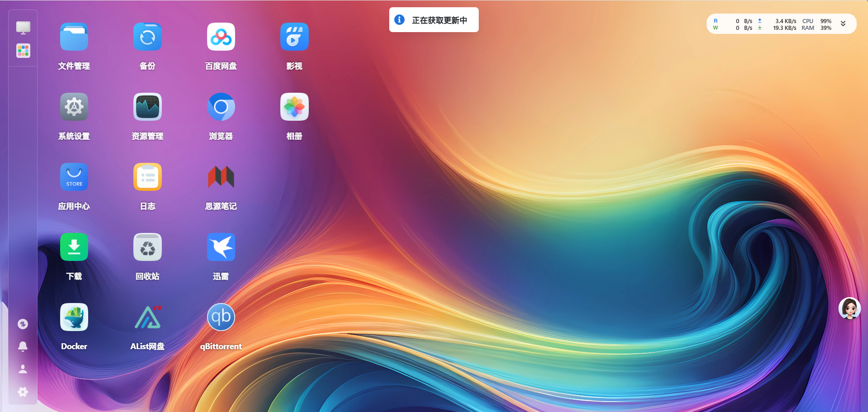Open the 相册 photo album
The height and width of the screenshot is (412, 868).
pos(294,107)
